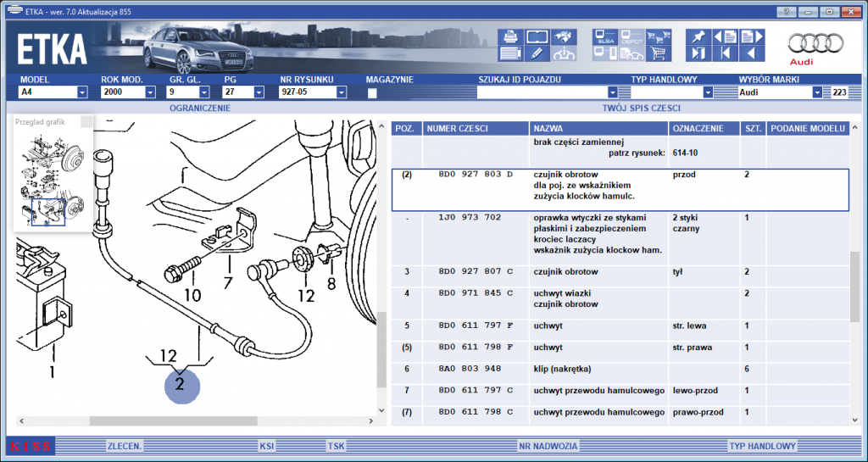Open the SZUKAJ ID POJAZDU dropdown
Screen dimensions: 868x462
tap(612, 92)
